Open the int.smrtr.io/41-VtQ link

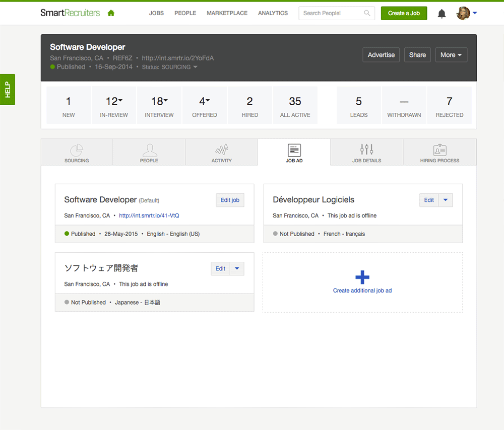tap(149, 216)
